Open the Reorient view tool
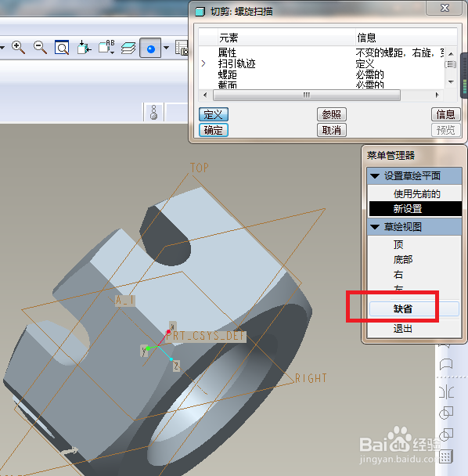 coord(84,48)
